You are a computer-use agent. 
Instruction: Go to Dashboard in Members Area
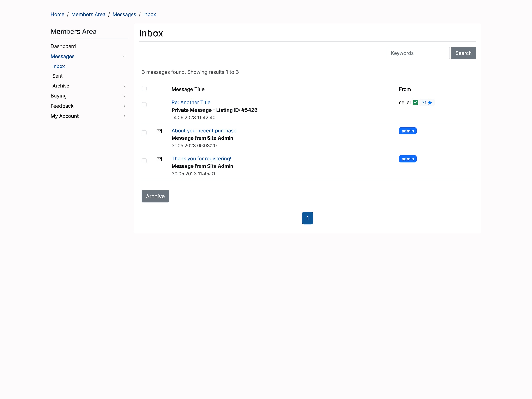63,46
